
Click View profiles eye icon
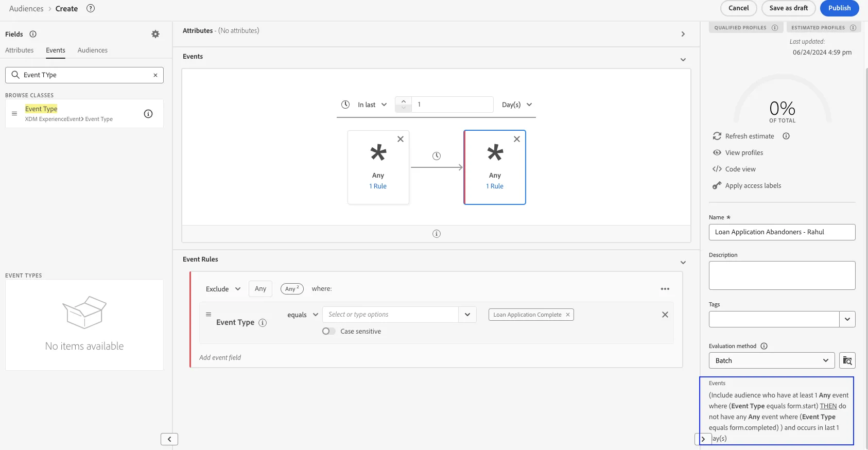tap(717, 152)
